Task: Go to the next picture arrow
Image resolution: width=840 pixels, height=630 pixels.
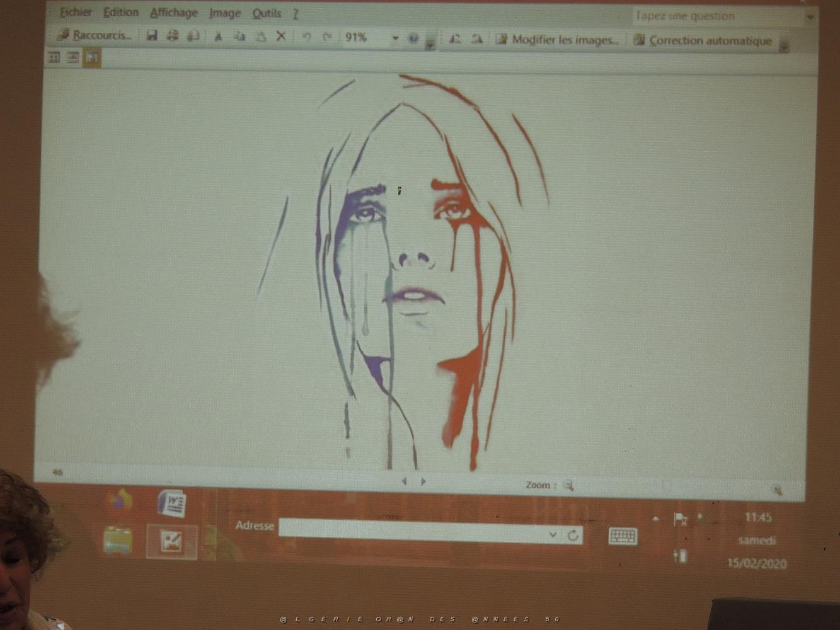Action: [423, 481]
